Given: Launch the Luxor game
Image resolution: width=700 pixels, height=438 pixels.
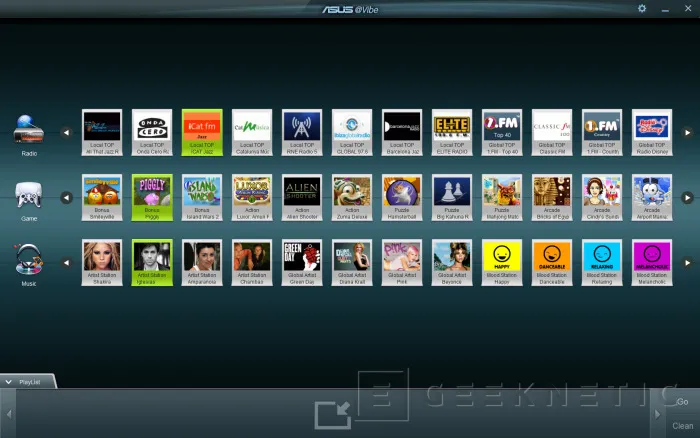Looking at the screenshot, I should click(x=252, y=198).
